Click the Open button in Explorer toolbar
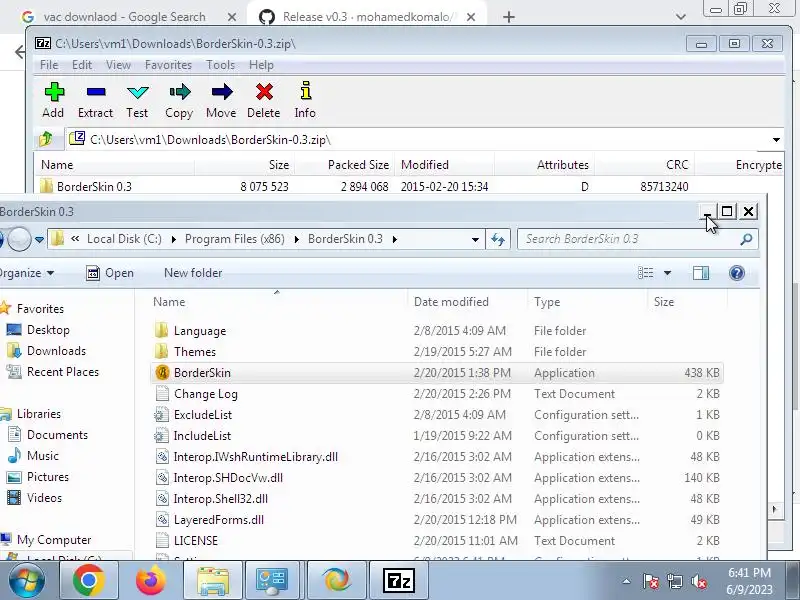The height and width of the screenshot is (600, 800). click(x=110, y=273)
